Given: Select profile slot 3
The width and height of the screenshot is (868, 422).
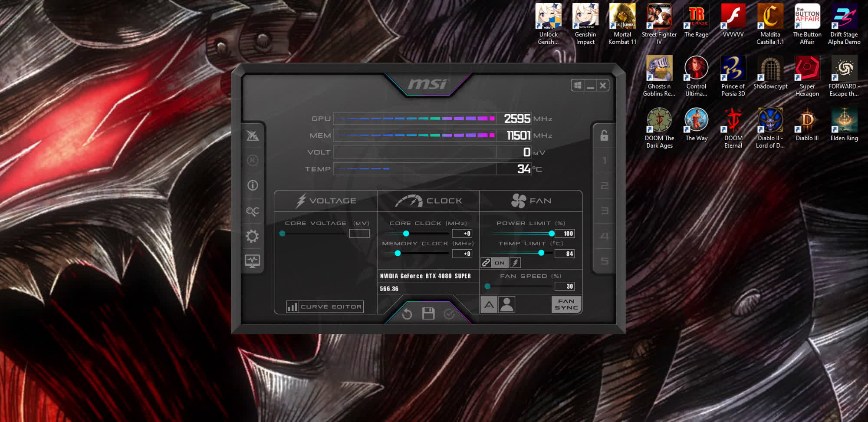Looking at the screenshot, I should point(604,211).
